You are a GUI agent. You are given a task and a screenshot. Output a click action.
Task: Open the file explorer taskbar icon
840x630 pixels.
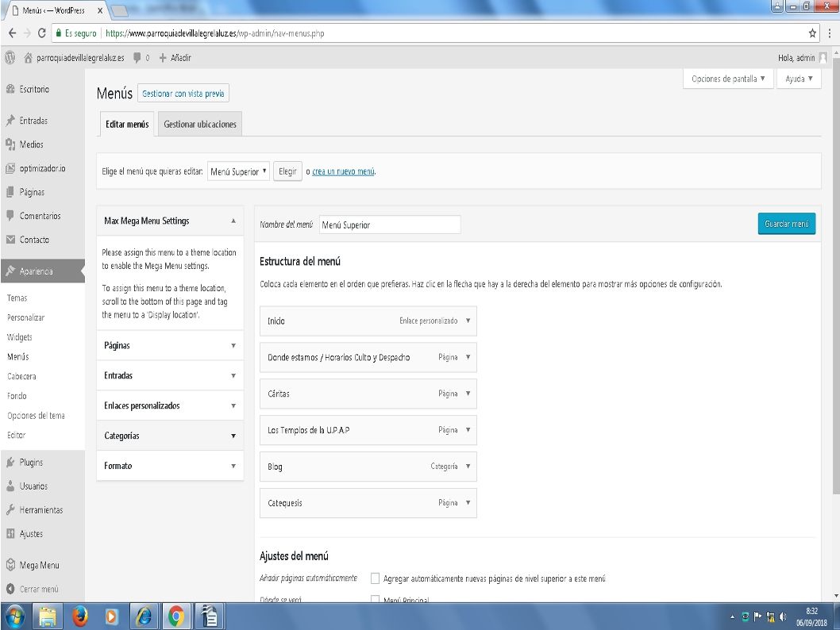tap(48, 617)
